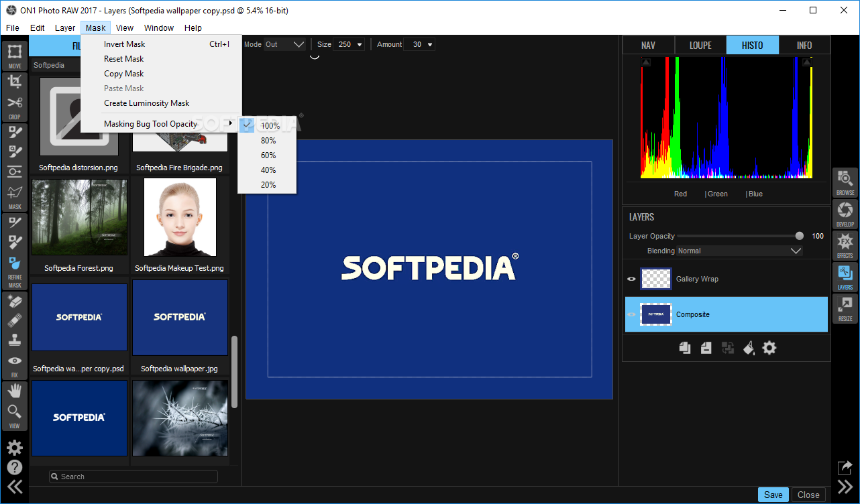Select the Trim scissors tool
Viewport: 860px width, 504px height.
click(15, 103)
